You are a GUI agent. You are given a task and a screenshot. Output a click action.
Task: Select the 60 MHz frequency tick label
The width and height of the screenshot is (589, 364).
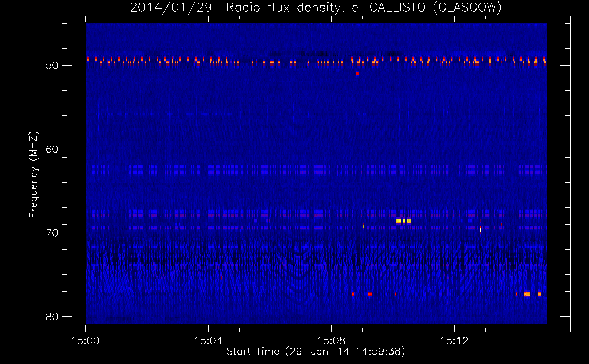(52, 149)
